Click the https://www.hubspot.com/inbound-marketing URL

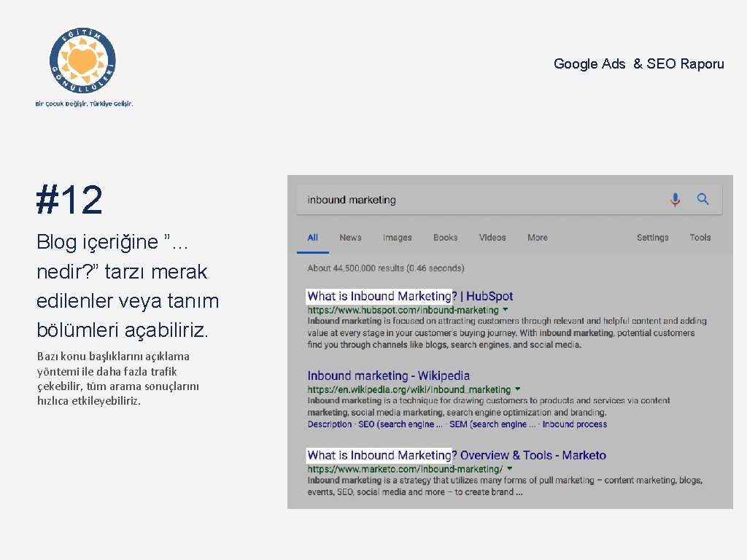403,310
